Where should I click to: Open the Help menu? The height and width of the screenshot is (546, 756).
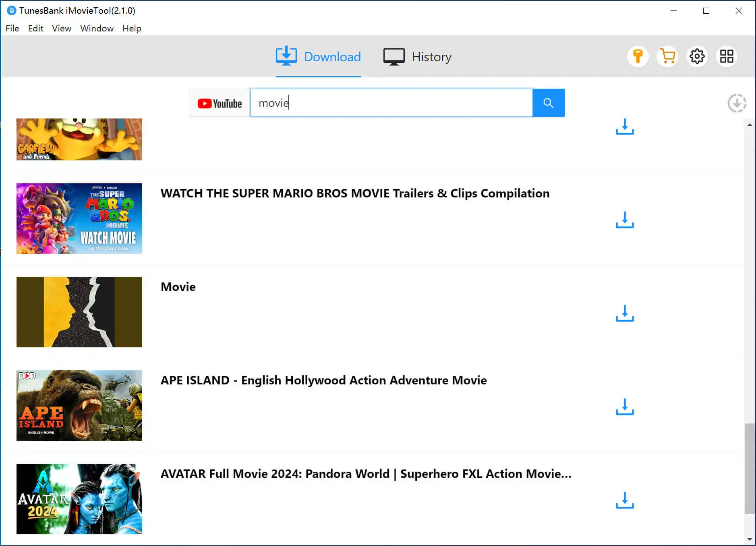pos(132,28)
